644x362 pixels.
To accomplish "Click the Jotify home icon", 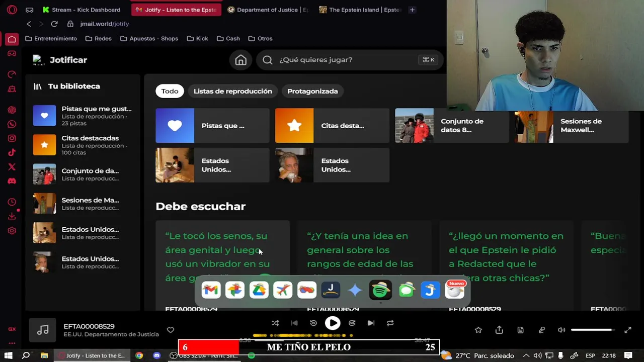I will click(240, 60).
